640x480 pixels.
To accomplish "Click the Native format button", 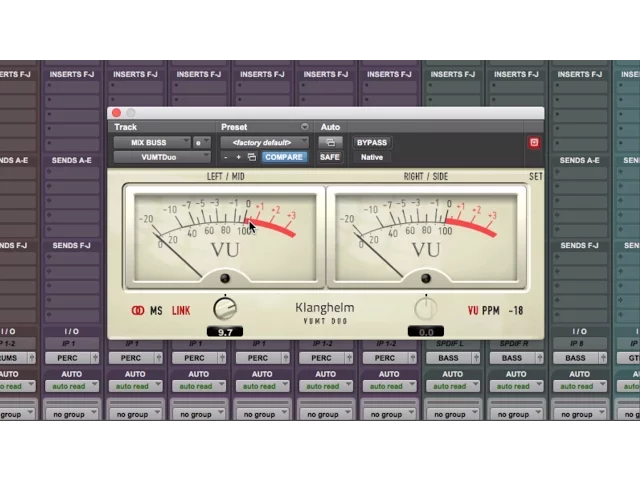I will (x=371, y=157).
